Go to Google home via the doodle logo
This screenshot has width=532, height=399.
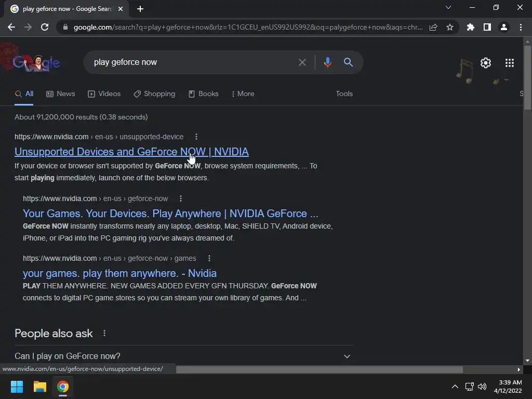point(37,62)
